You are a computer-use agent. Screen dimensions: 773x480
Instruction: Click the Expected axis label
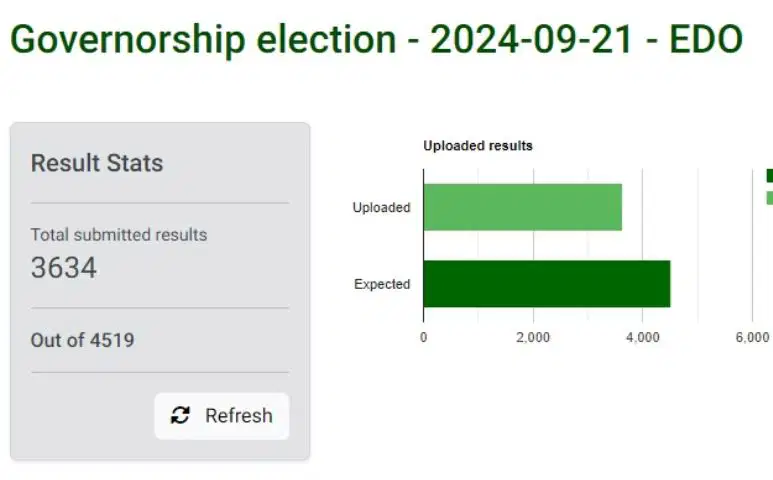382,284
